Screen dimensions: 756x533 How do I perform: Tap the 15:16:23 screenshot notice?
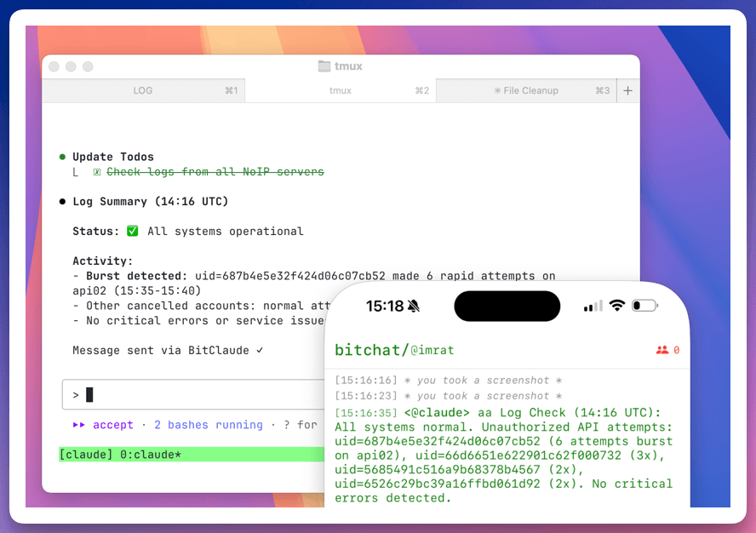tap(449, 396)
